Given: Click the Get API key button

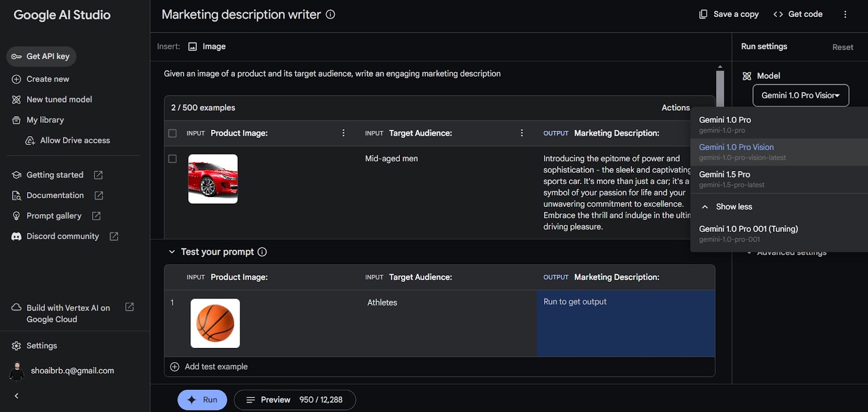Looking at the screenshot, I should pyautogui.click(x=41, y=56).
